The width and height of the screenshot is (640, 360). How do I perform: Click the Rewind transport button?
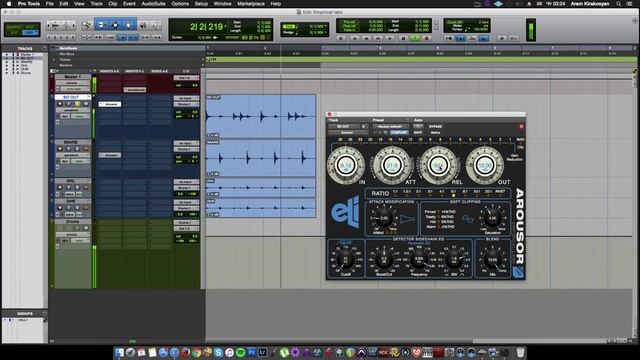366,38
